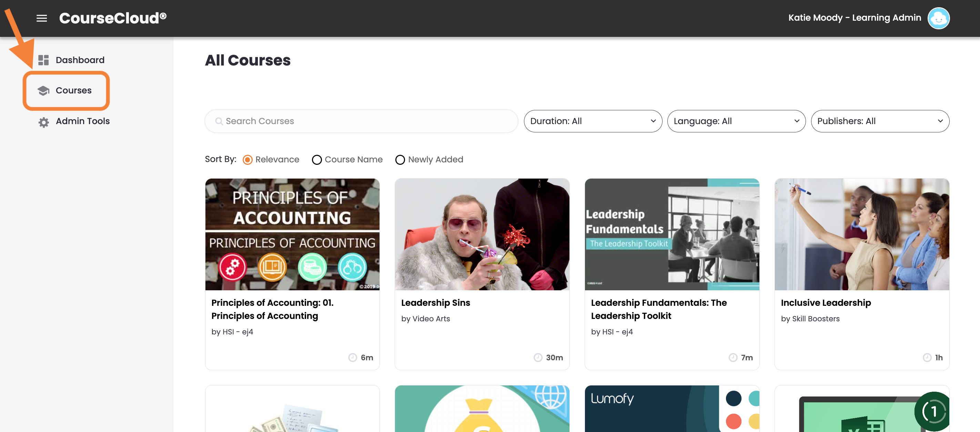Image resolution: width=980 pixels, height=432 pixels.
Task: Go to Dashboard in sidebar
Action: click(x=80, y=60)
